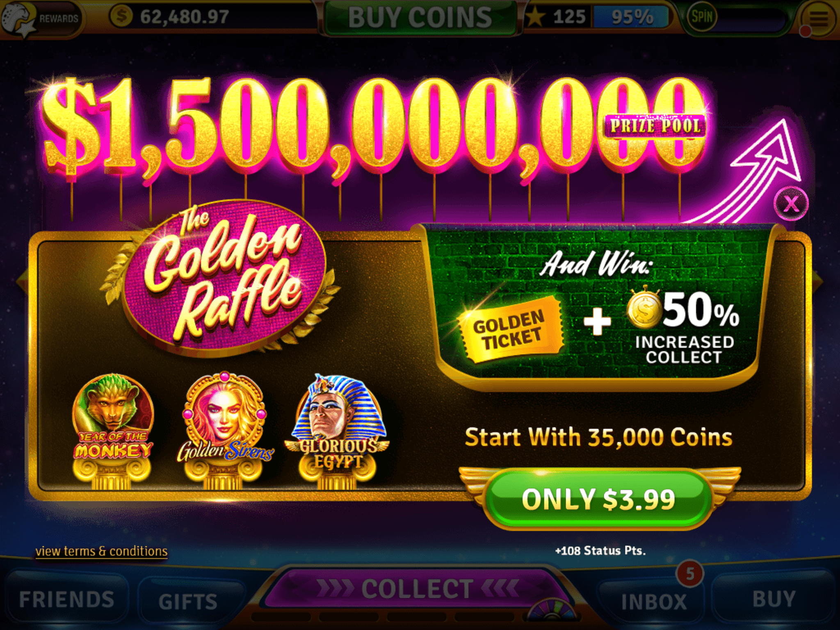
Task: Open the Friends tab
Action: pyautogui.click(x=67, y=599)
